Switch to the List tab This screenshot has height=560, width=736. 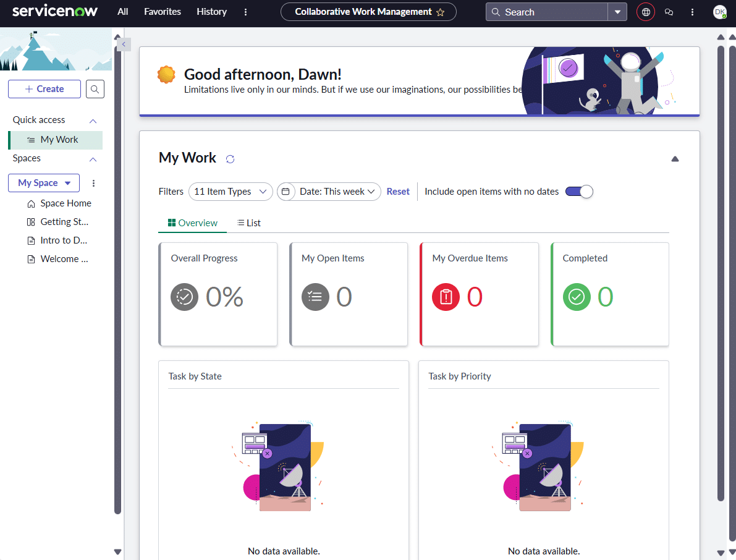[249, 223]
